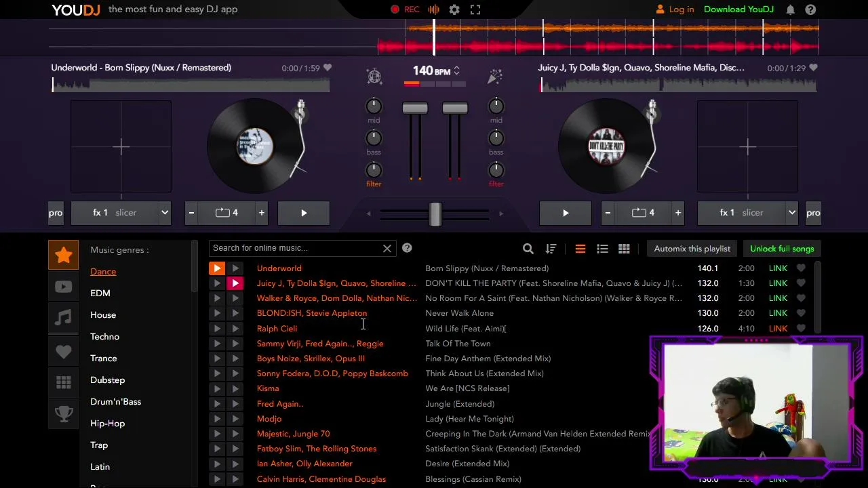Select the Dance genre
Screen dimensions: 868x488
(103, 272)
